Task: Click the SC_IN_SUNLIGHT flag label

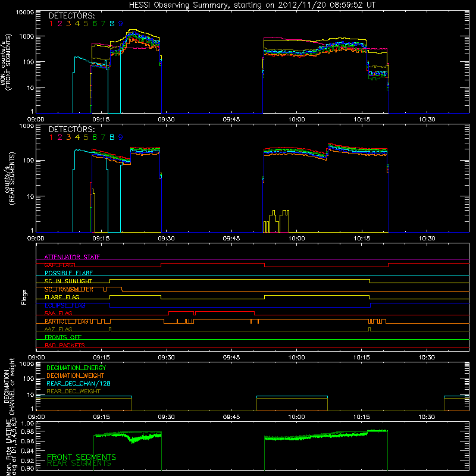Action: pyautogui.click(x=68, y=281)
